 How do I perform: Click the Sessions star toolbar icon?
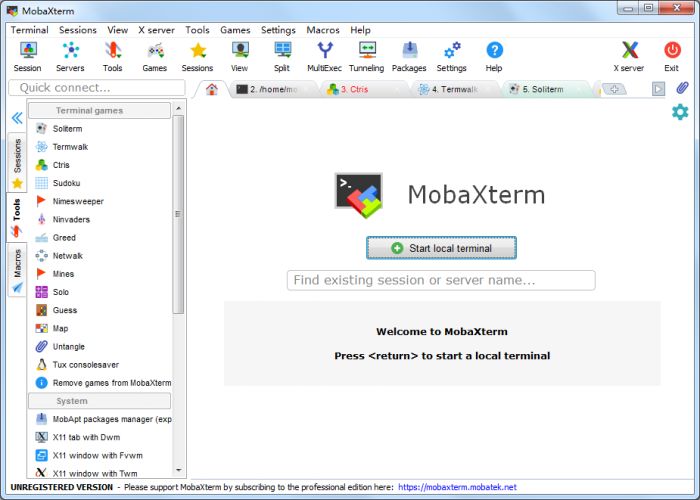(x=197, y=57)
